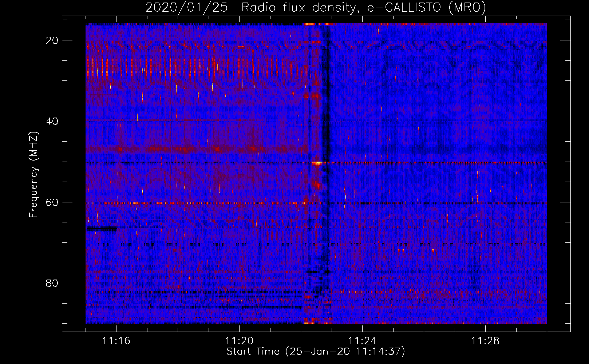
Task: Click the 80 MHz frequency tick label
Action: [52, 283]
